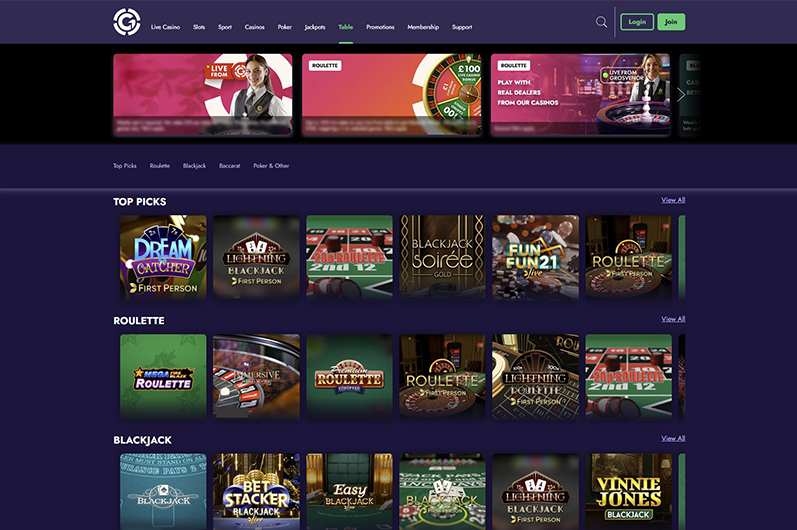The width and height of the screenshot is (797, 530).
Task: View all Roulette games
Action: click(x=673, y=319)
